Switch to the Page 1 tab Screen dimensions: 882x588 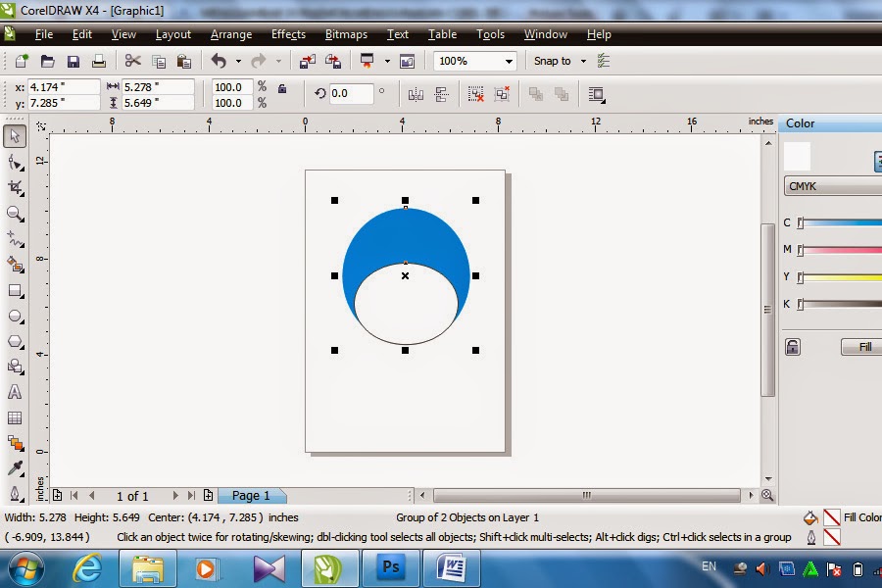[251, 496]
